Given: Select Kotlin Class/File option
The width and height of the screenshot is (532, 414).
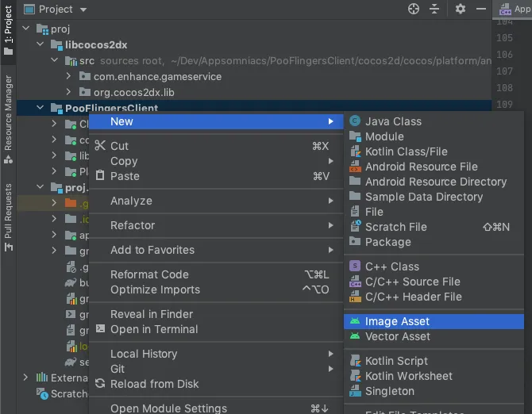Looking at the screenshot, I should click(406, 151).
